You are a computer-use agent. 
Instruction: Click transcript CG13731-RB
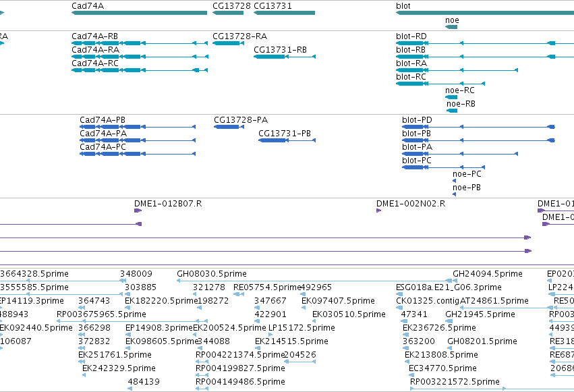(x=280, y=50)
